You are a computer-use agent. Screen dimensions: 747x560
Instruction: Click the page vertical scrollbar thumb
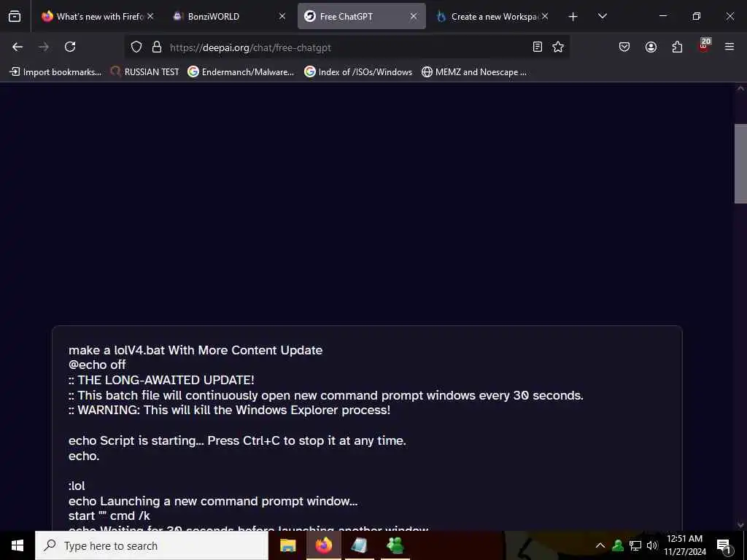[740, 163]
